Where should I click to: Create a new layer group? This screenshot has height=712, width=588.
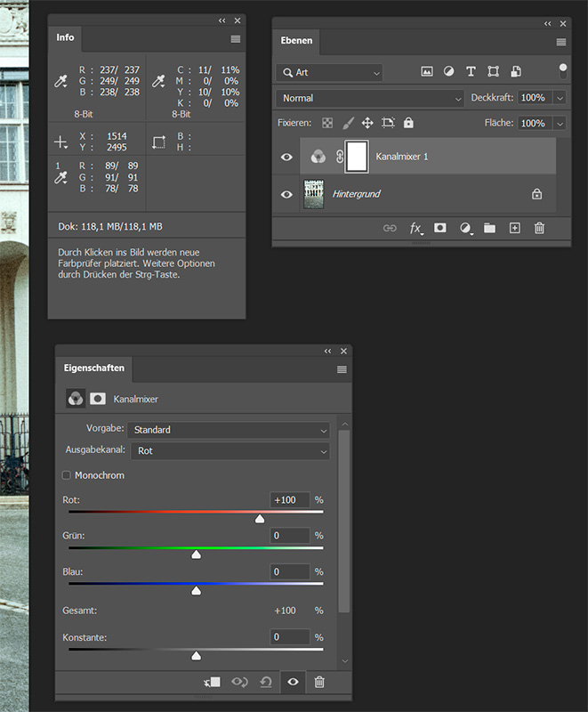tap(489, 228)
